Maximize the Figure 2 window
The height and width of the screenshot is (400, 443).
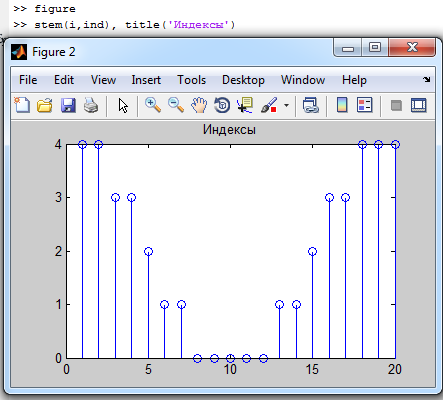[x=375, y=48]
